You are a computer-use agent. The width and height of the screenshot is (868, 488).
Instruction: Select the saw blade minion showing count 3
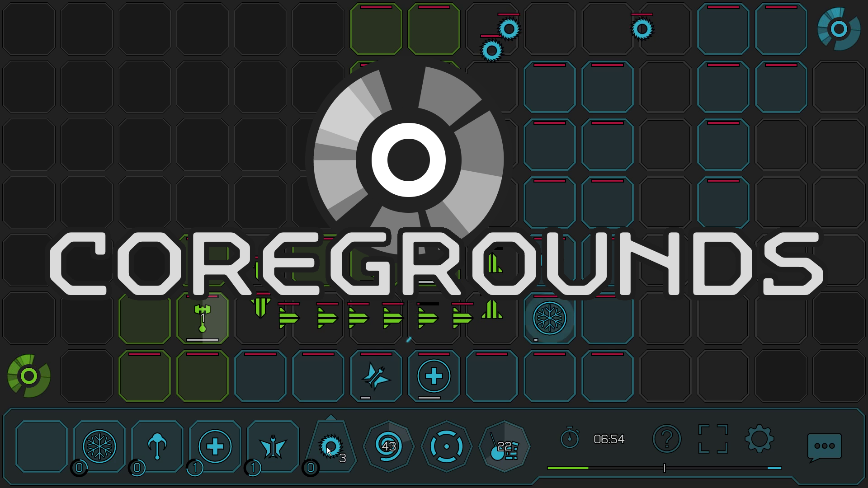331,446
